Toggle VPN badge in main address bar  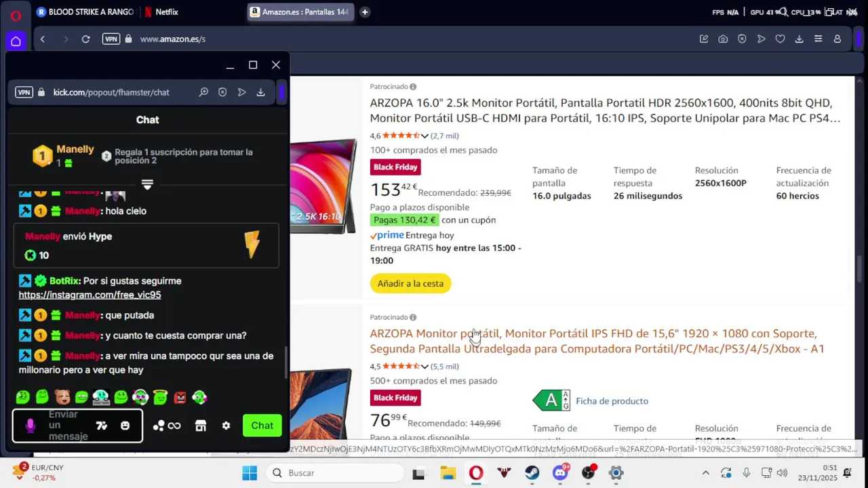(x=111, y=39)
